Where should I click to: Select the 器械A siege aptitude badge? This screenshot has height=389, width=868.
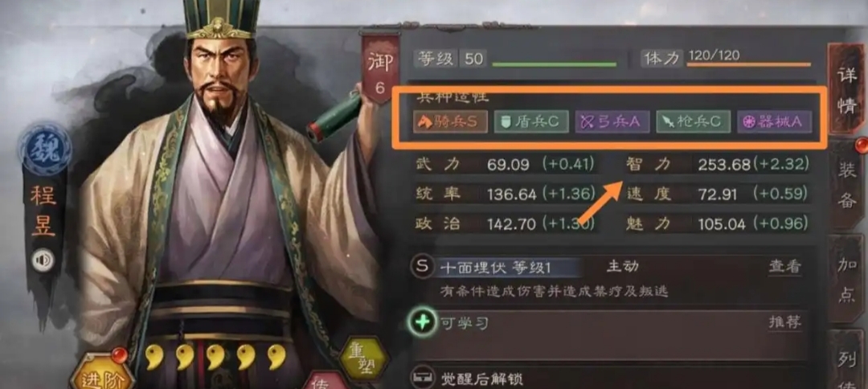point(775,122)
